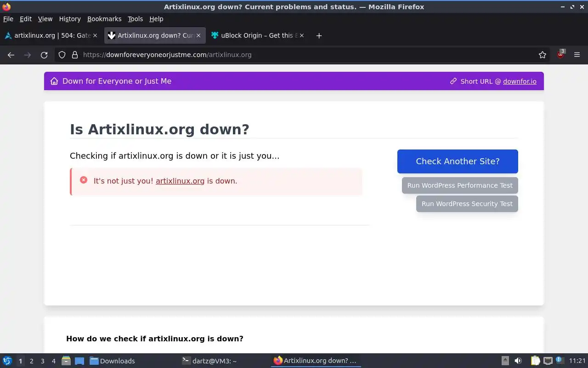Switch to virtual desktop 1
Screen dimensions: 588x368
(x=20, y=361)
